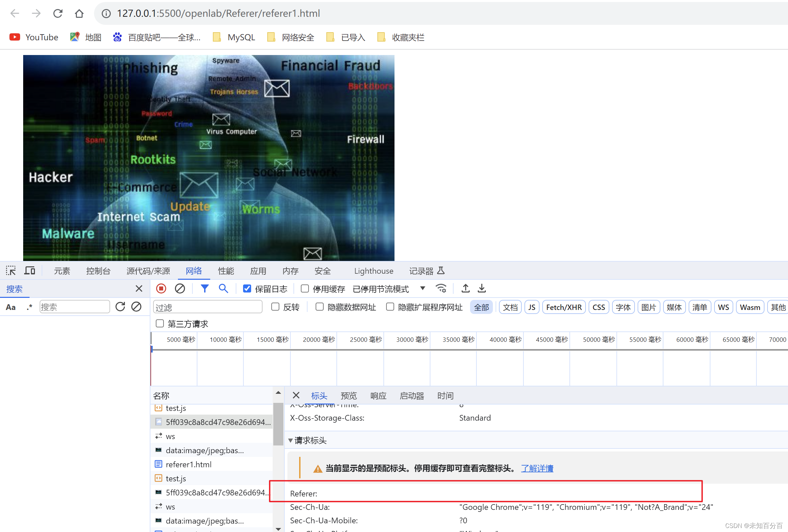Filter requests by 图片
788x532 pixels.
(648, 307)
